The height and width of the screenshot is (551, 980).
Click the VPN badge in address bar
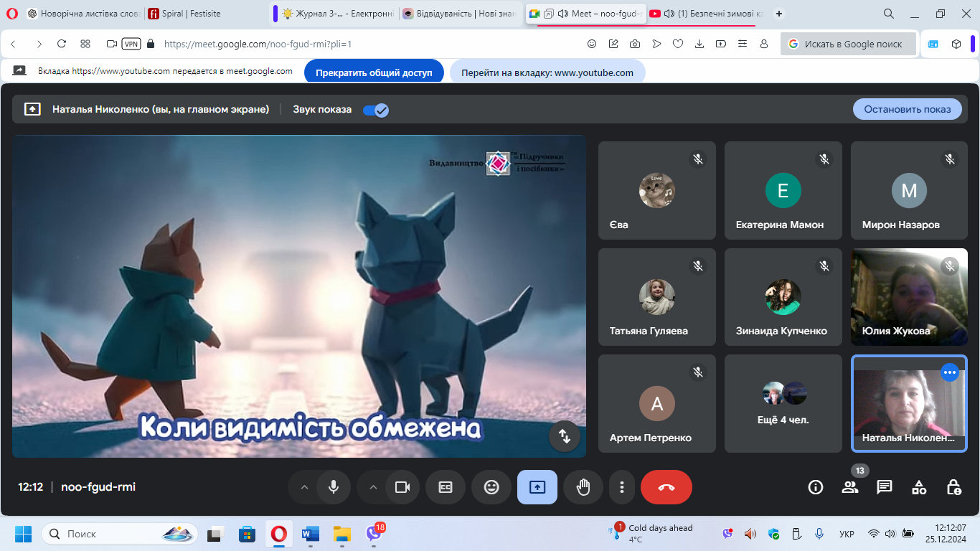(x=131, y=44)
